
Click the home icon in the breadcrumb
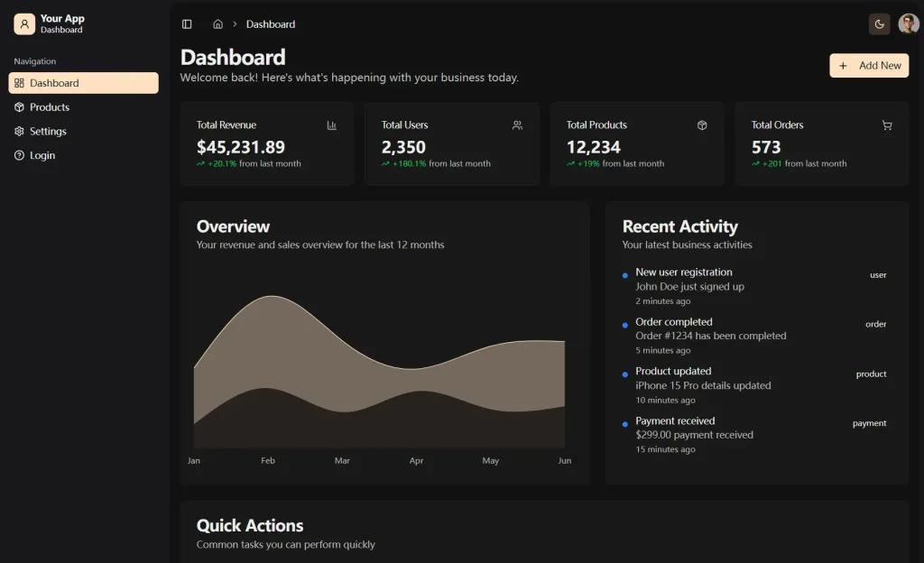[217, 23]
